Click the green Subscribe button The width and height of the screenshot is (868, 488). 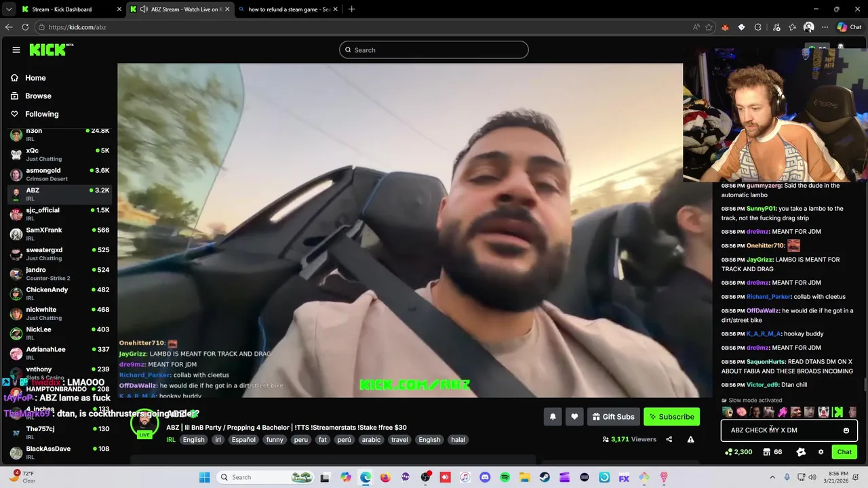pyautogui.click(x=671, y=417)
